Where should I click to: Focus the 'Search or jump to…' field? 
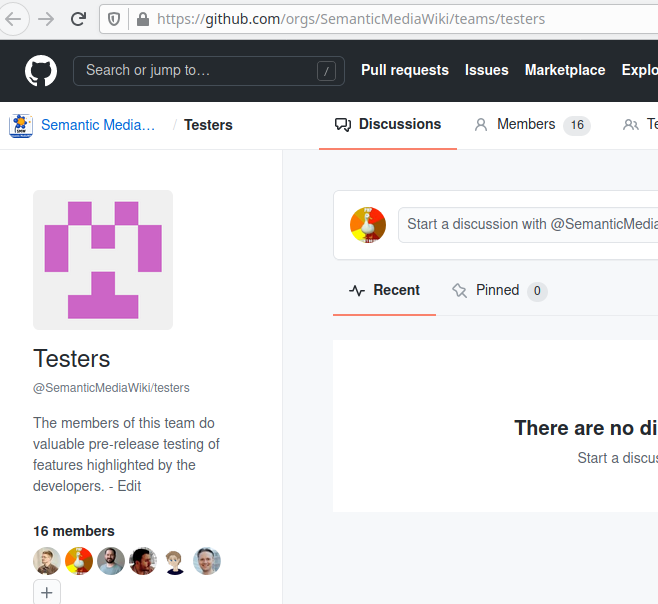(209, 71)
